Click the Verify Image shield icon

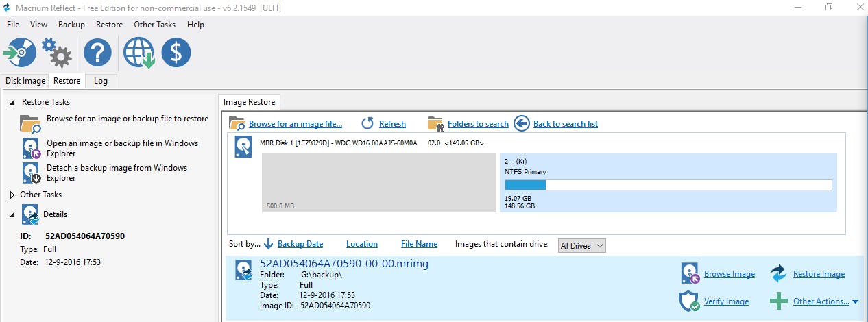tap(689, 301)
